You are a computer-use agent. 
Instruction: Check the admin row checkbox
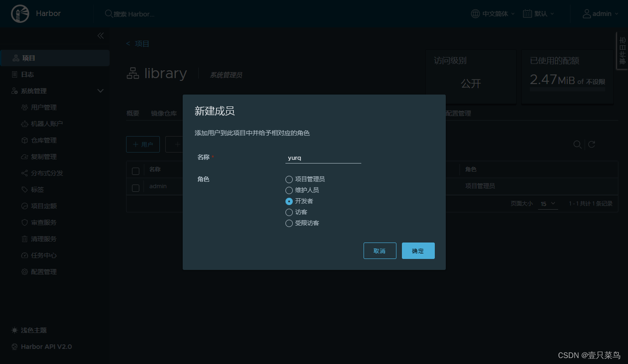point(136,188)
